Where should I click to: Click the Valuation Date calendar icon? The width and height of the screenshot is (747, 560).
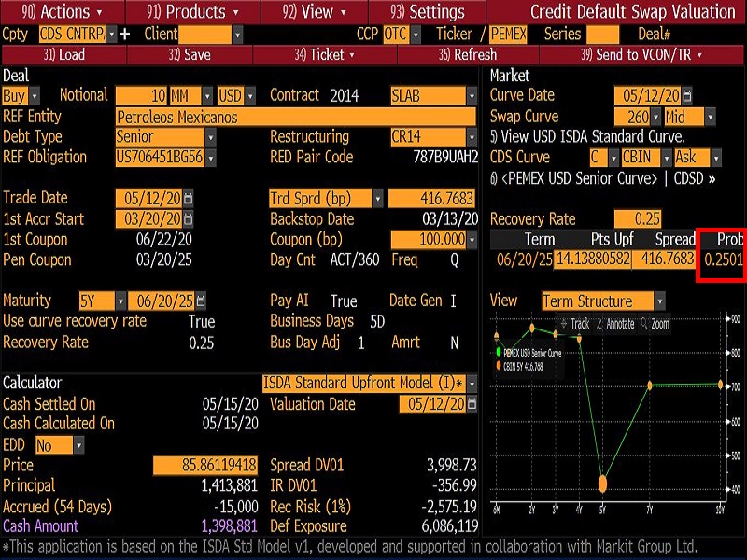[472, 404]
